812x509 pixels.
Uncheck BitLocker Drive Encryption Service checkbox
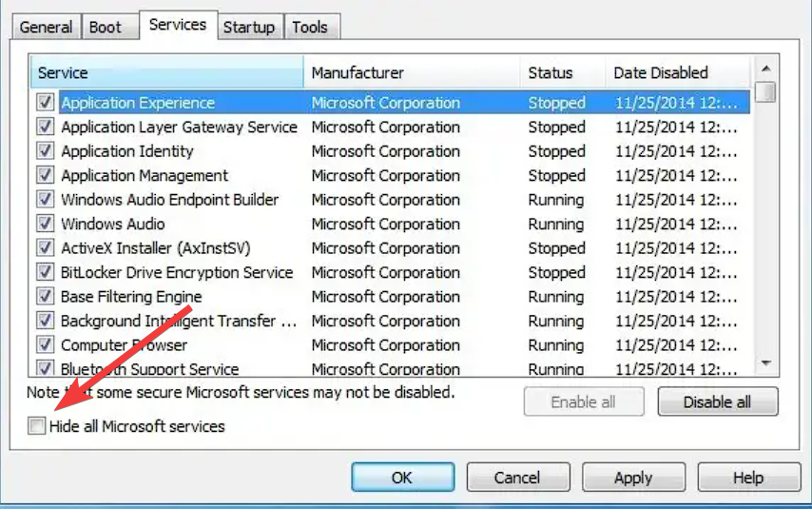pyautogui.click(x=45, y=272)
